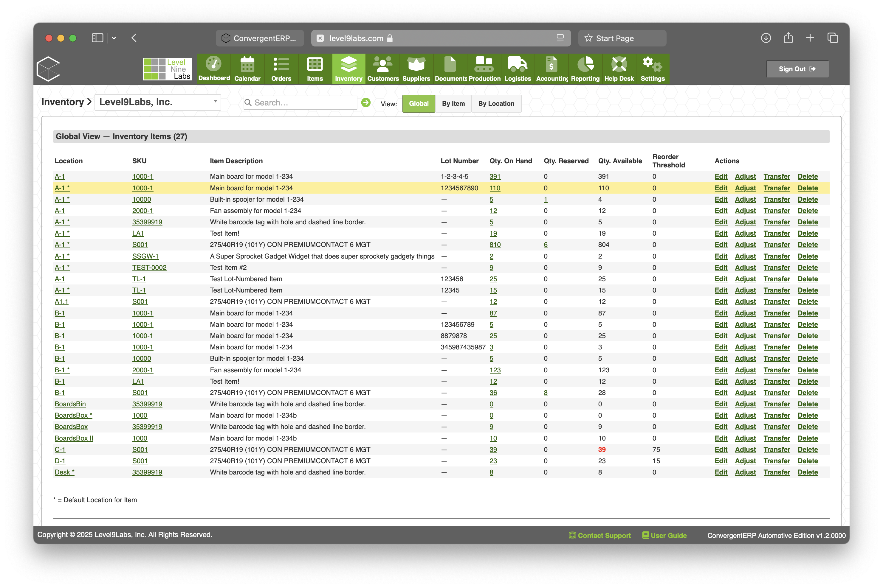Open the Documents module

(x=450, y=69)
